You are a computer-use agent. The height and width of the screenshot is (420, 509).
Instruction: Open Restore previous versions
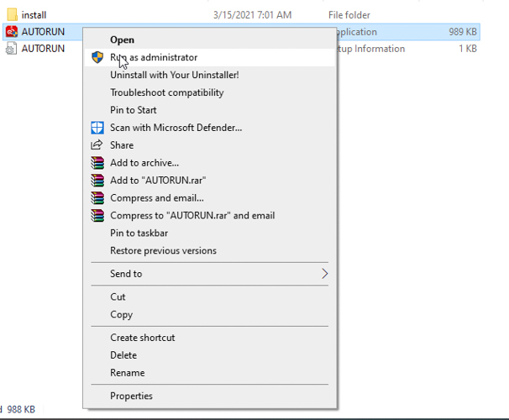coord(163,250)
